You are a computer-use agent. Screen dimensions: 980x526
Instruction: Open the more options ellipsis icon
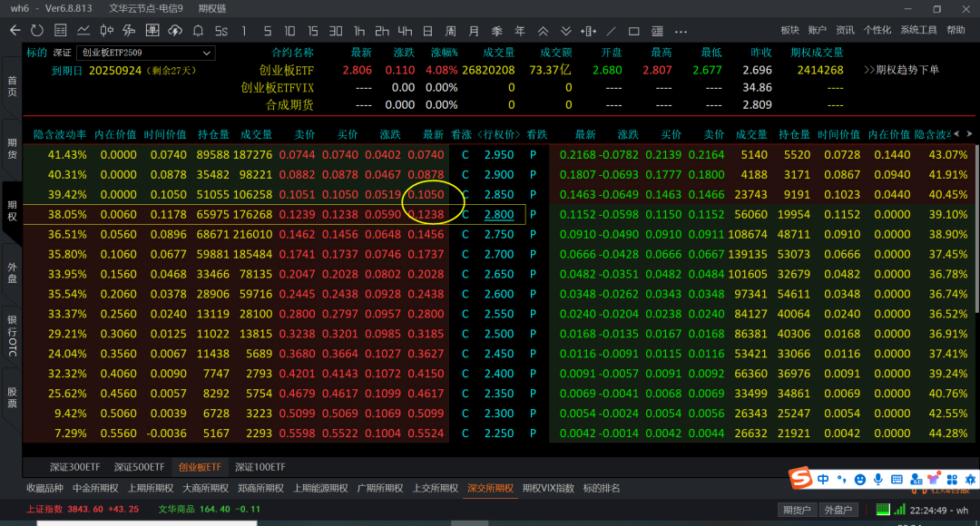click(681, 31)
